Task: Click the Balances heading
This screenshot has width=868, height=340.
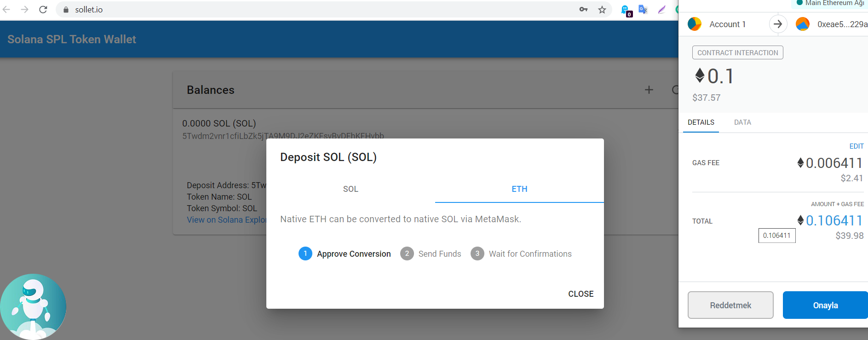Action: point(211,90)
